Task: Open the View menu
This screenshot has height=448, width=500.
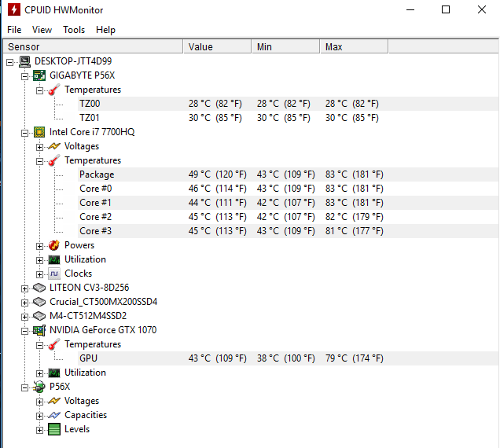Action: tap(42, 30)
